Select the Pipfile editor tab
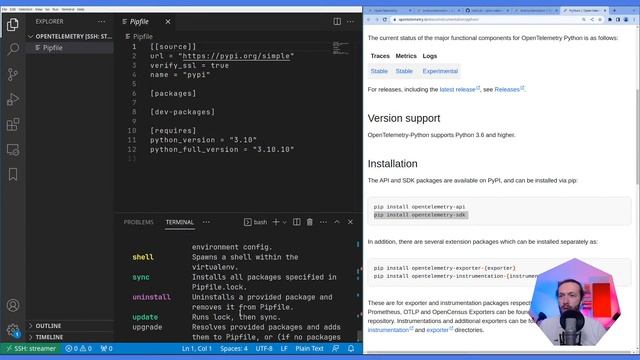The image size is (640, 360). [139, 22]
